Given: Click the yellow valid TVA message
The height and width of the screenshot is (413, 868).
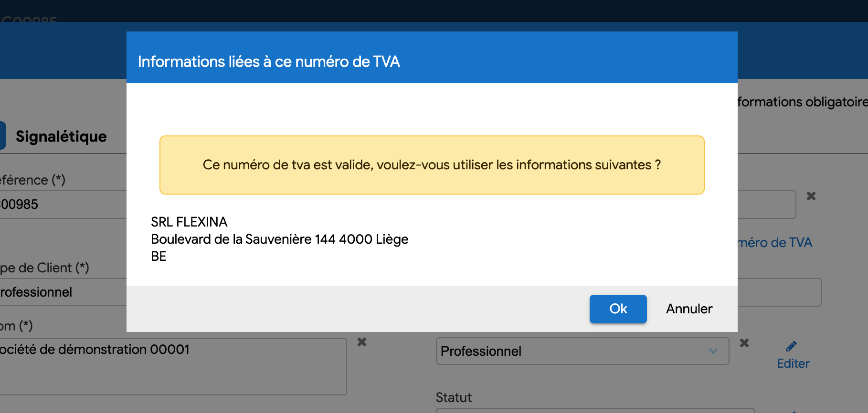Looking at the screenshot, I should pyautogui.click(x=432, y=165).
